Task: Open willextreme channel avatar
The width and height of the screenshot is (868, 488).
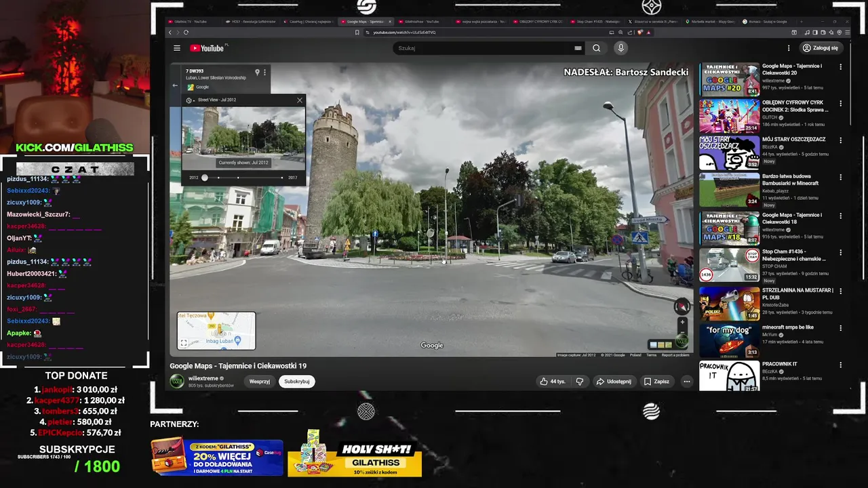Action: click(177, 382)
